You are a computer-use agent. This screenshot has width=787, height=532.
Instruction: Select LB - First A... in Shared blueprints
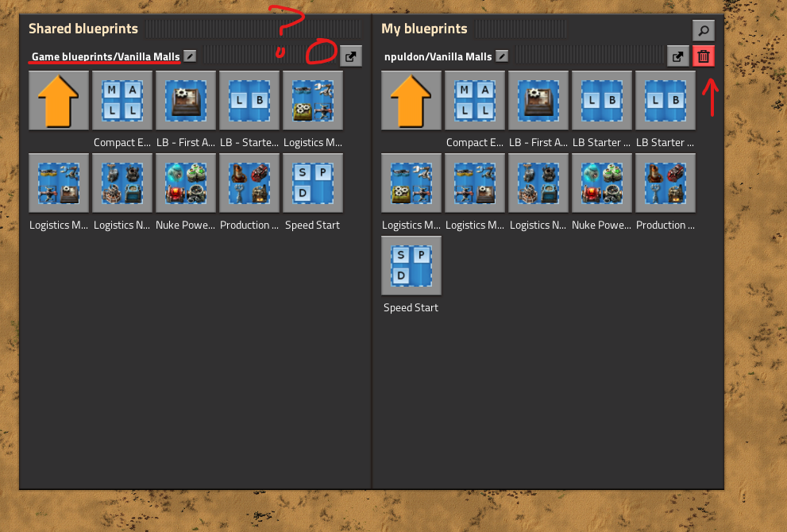coord(186,100)
